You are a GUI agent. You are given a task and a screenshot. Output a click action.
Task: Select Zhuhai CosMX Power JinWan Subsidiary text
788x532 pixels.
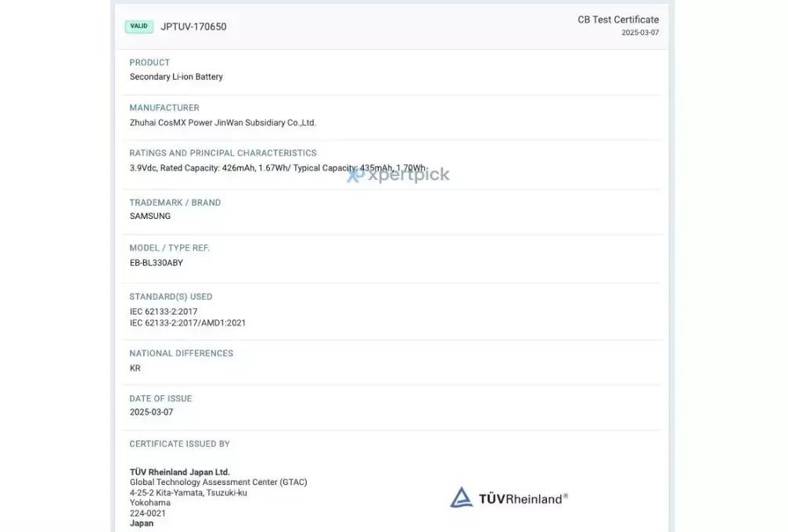tap(223, 123)
